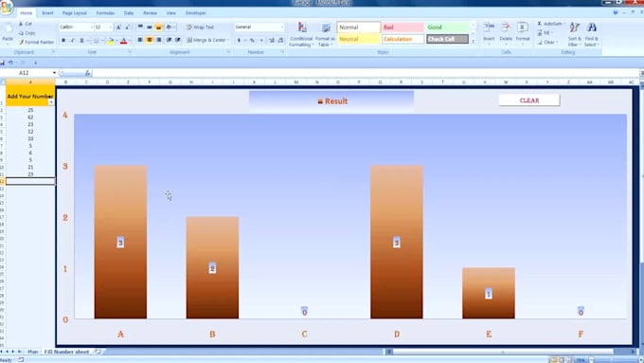Click the Undo icon in quick access toolbar
Viewport: 644px width, 363px height.
click(11, 63)
